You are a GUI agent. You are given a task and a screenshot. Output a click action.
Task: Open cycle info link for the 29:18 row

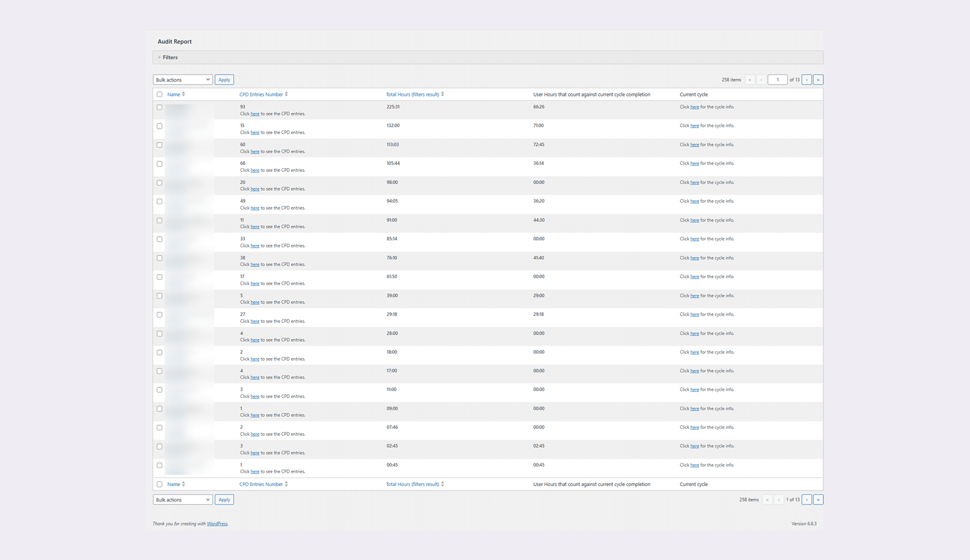coord(694,314)
